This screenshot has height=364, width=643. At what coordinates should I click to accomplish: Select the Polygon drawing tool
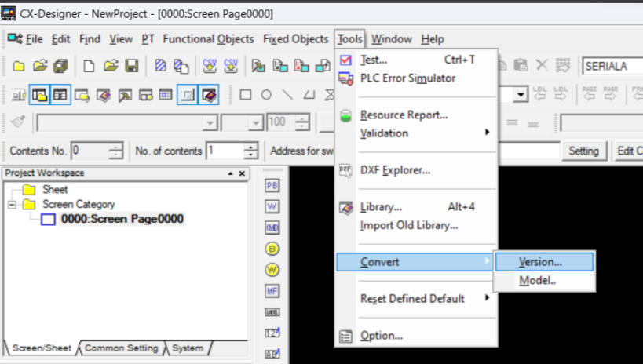coord(309,95)
